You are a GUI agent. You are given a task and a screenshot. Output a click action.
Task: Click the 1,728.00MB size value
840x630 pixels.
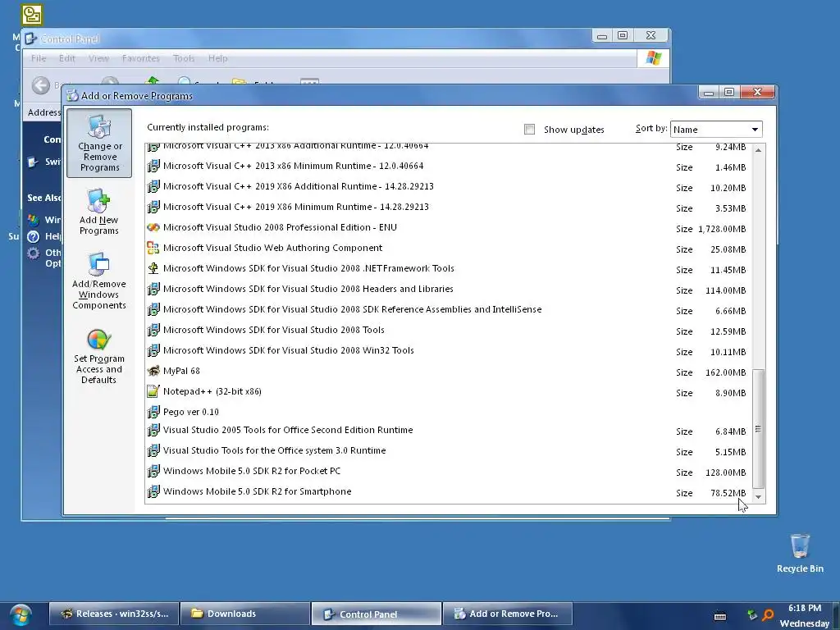[x=722, y=229]
